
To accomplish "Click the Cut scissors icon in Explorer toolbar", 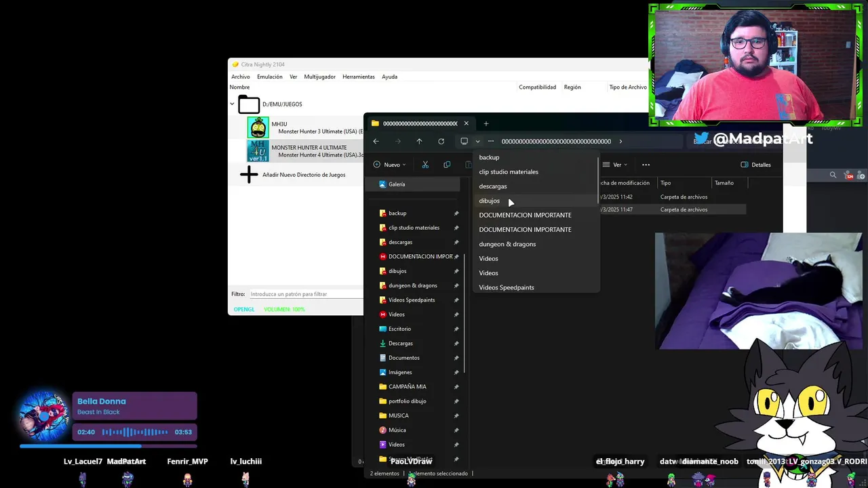I will coord(425,165).
